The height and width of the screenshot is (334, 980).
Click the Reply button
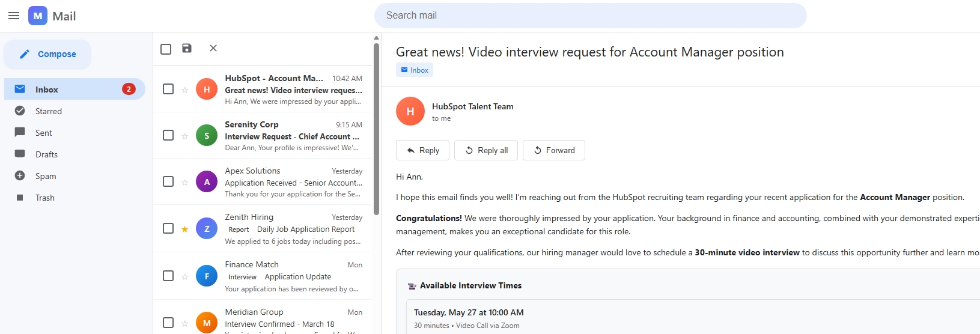pos(423,150)
